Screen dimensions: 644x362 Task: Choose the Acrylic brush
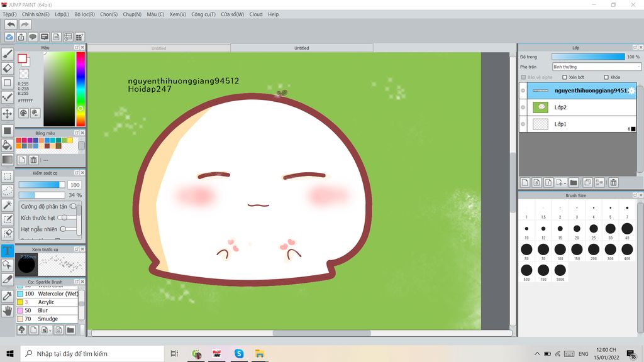(47, 302)
